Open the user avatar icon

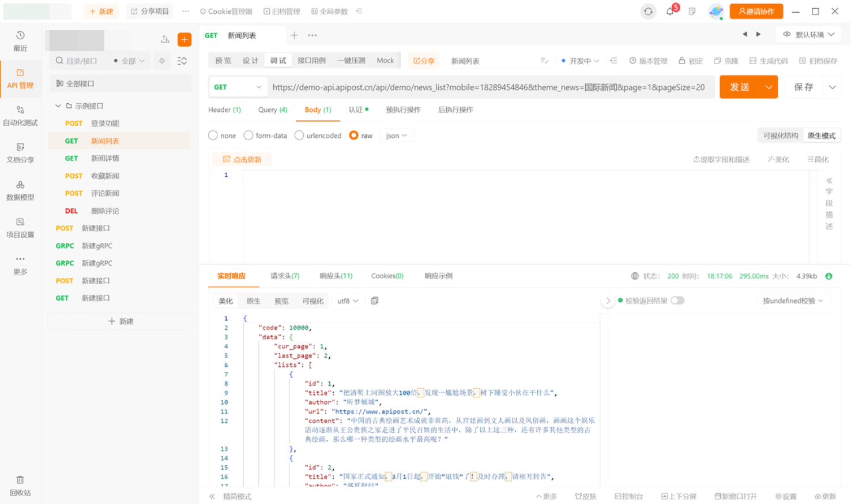pos(716,12)
